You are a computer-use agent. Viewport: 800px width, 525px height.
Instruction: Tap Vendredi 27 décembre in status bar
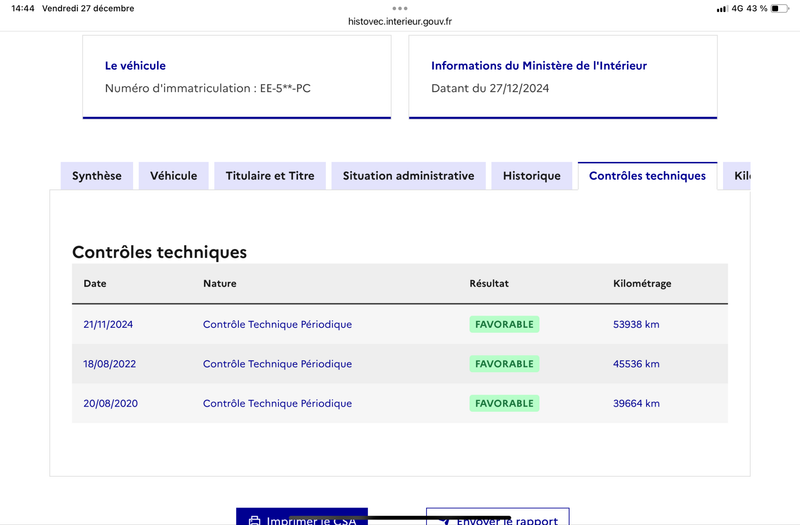(x=88, y=8)
